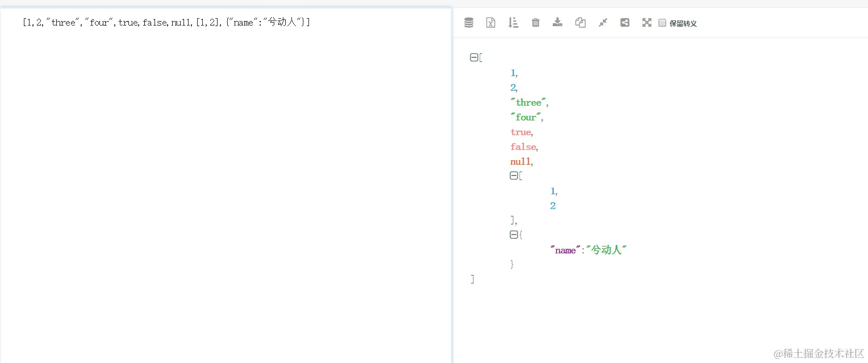
Task: Click the first top-level value 1
Action: point(513,73)
